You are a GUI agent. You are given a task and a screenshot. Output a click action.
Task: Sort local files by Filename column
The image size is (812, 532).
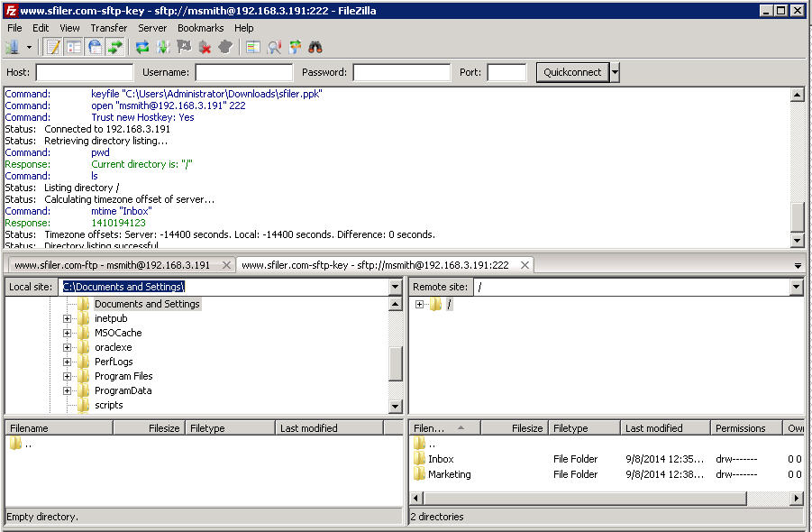pos(59,428)
